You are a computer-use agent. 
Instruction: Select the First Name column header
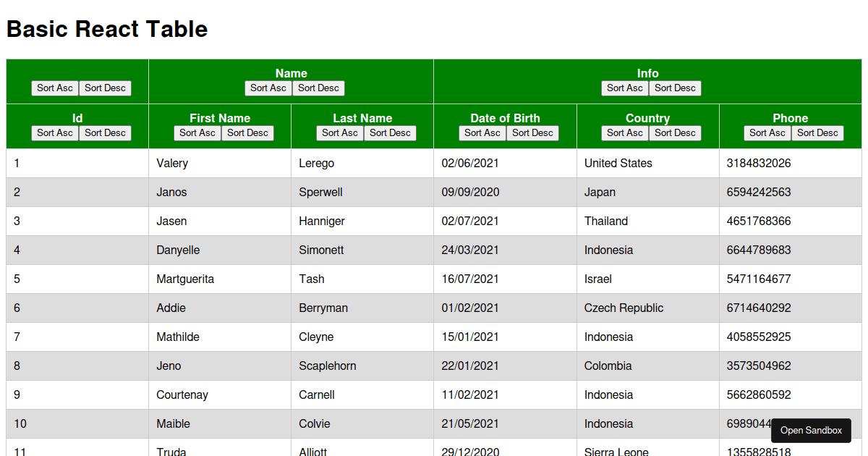[220, 118]
